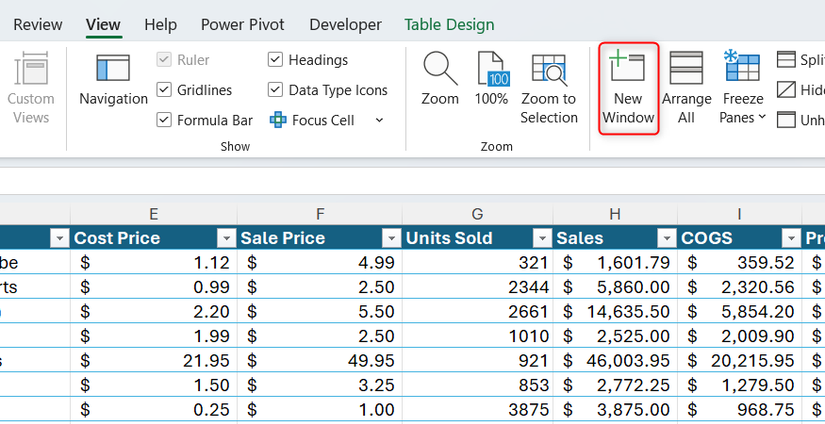Open COGS column filter dropdown
The image size is (825, 424).
point(791,239)
